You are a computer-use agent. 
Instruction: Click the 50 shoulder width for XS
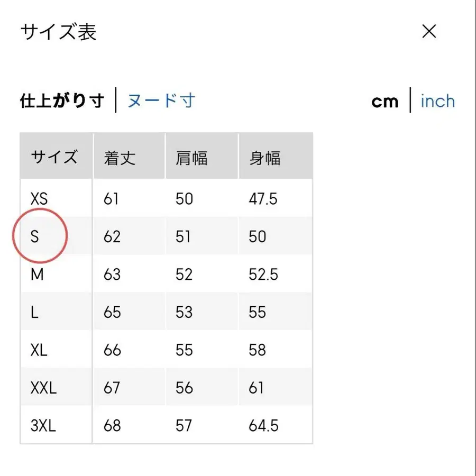(x=184, y=198)
